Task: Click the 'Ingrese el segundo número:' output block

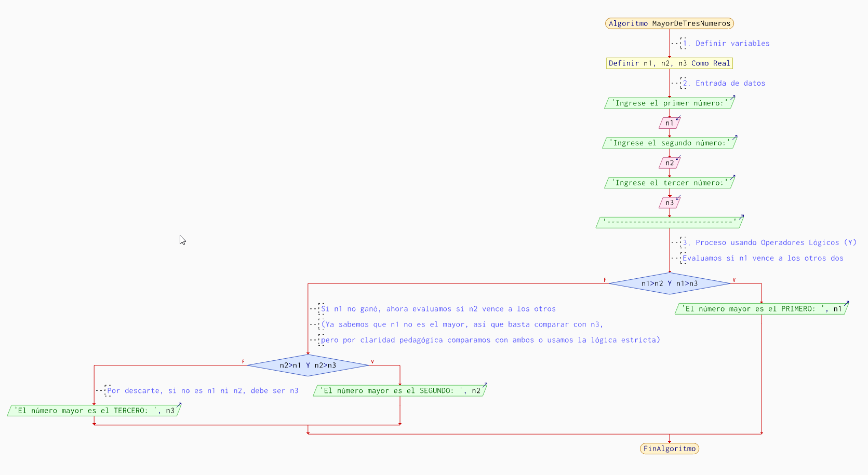Action: (x=669, y=143)
